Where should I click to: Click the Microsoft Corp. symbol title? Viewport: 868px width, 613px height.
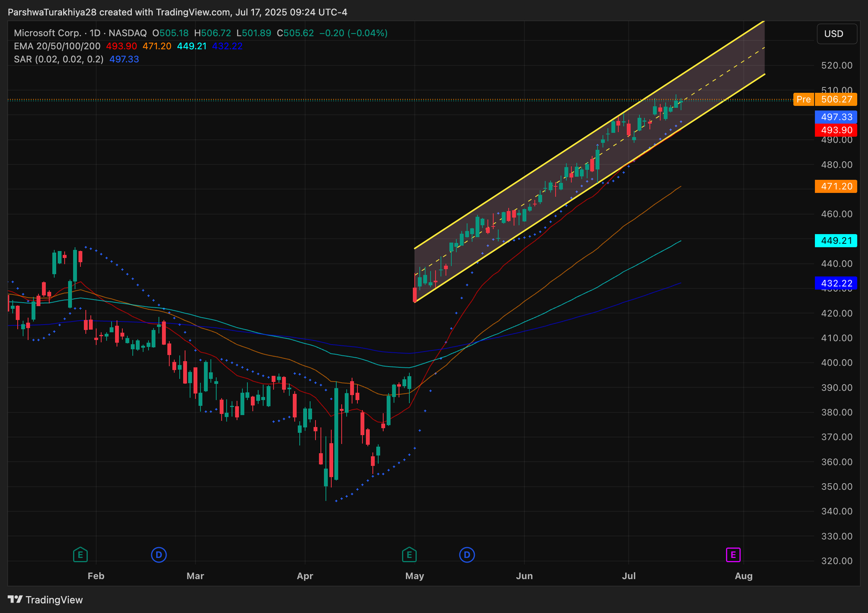48,33
